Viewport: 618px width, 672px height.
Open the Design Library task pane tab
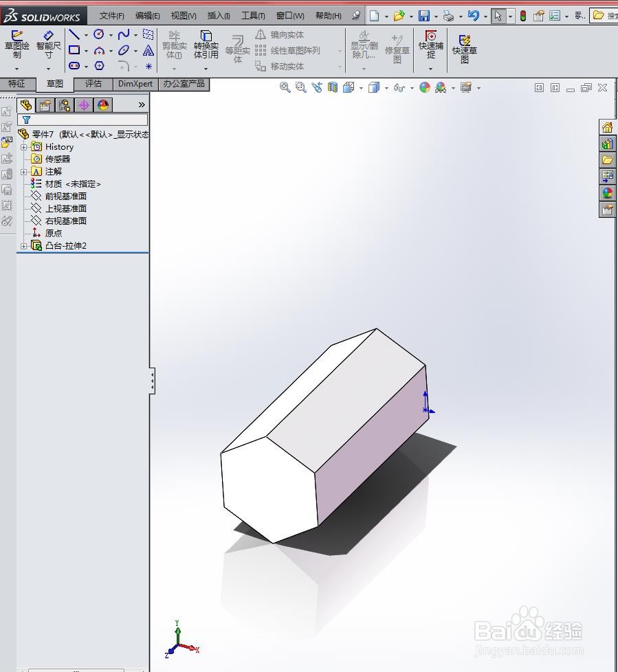pyautogui.click(x=607, y=144)
